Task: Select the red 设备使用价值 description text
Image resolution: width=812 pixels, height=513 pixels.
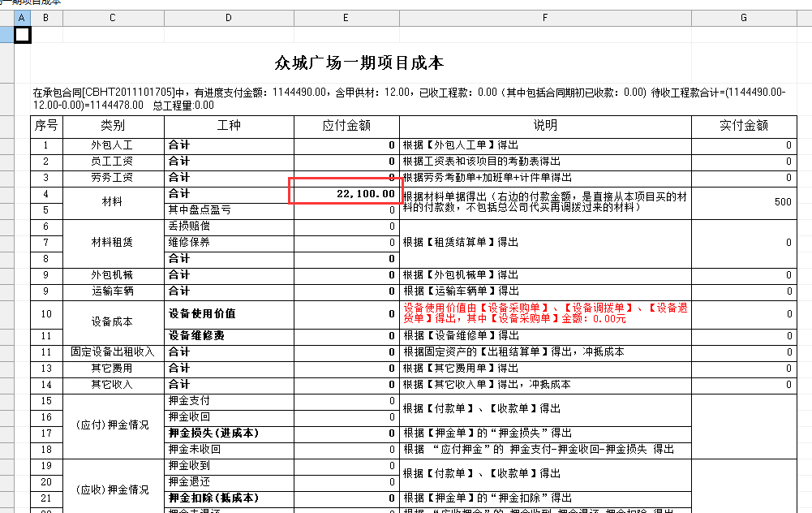Action: tap(545, 313)
